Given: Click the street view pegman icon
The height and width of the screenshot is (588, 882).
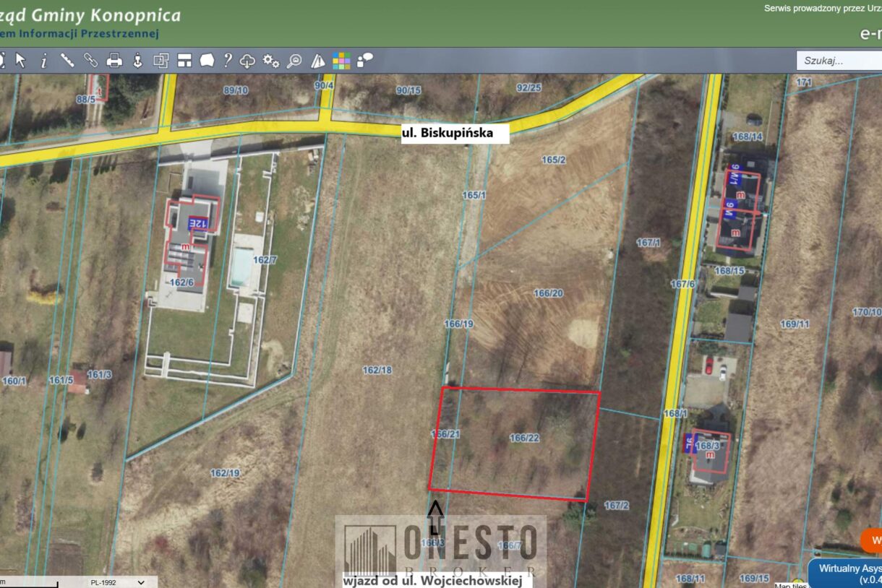Looking at the screenshot, I should tap(137, 61).
